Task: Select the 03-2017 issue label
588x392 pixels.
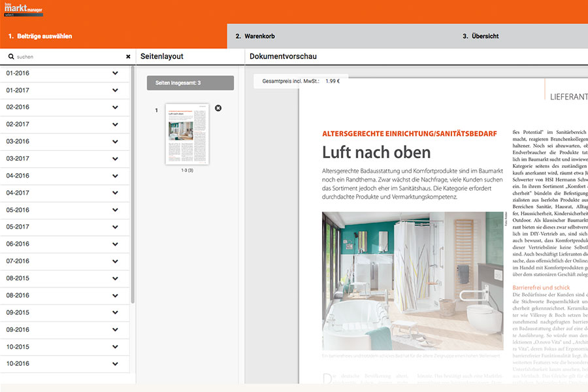Action: [x=18, y=159]
